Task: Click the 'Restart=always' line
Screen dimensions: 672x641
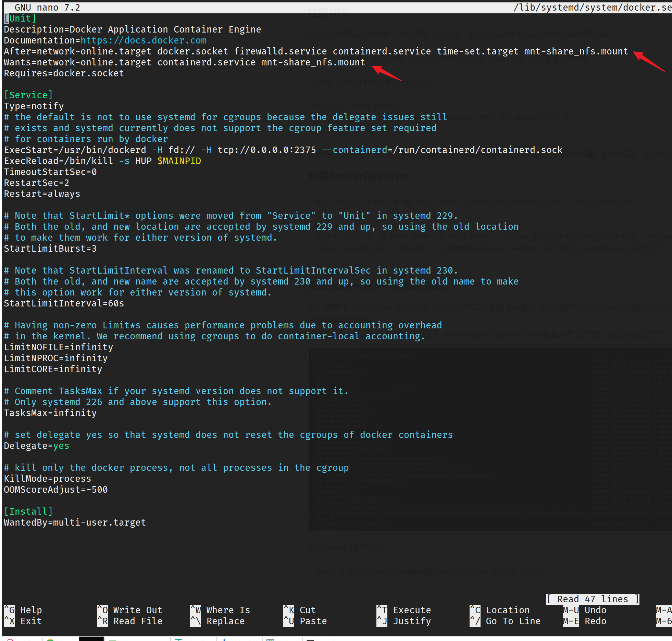Action: [x=42, y=194]
